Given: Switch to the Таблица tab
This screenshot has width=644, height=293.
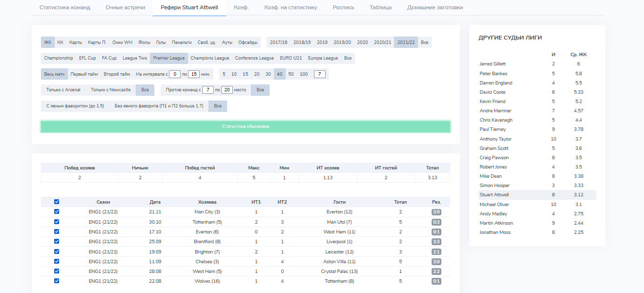Looking at the screenshot, I should 380,8.
